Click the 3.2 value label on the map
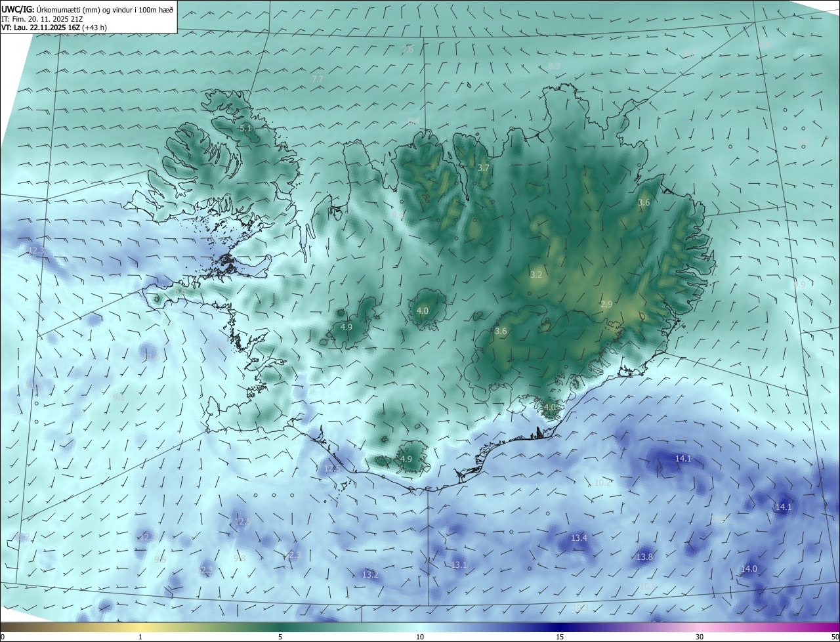 click(536, 274)
